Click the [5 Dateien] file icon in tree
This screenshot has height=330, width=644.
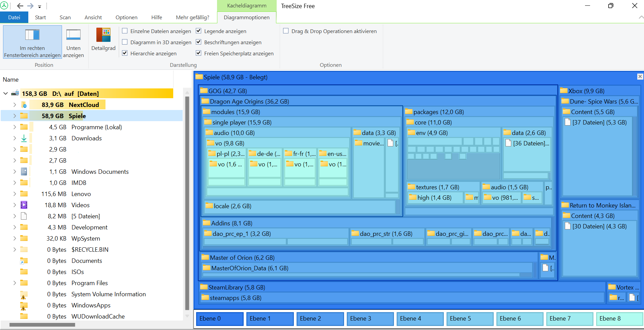pos(24,216)
